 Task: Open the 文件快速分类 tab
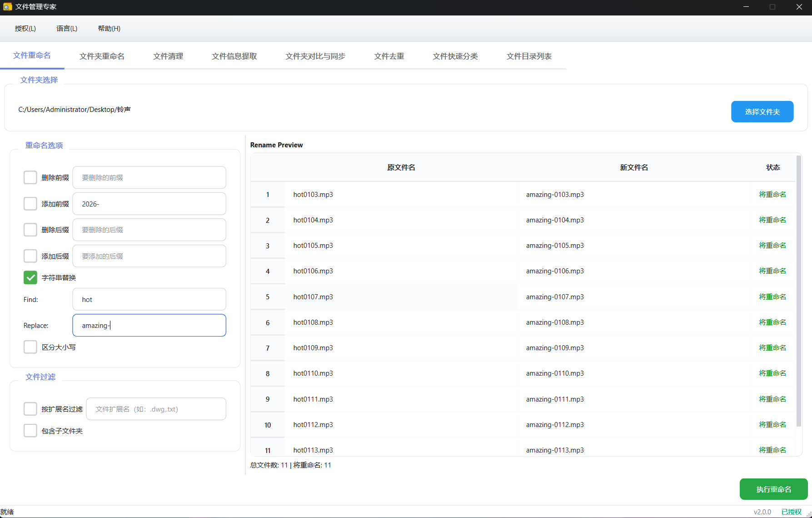click(455, 56)
